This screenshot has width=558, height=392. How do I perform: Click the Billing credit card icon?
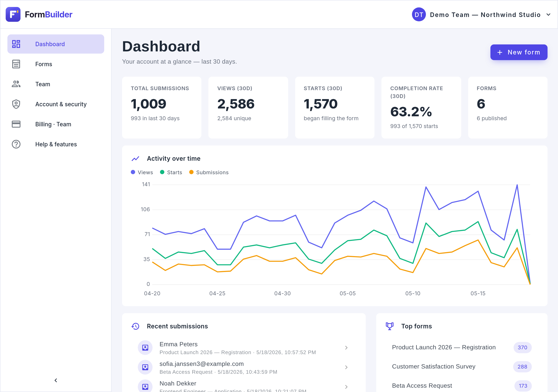[16, 124]
